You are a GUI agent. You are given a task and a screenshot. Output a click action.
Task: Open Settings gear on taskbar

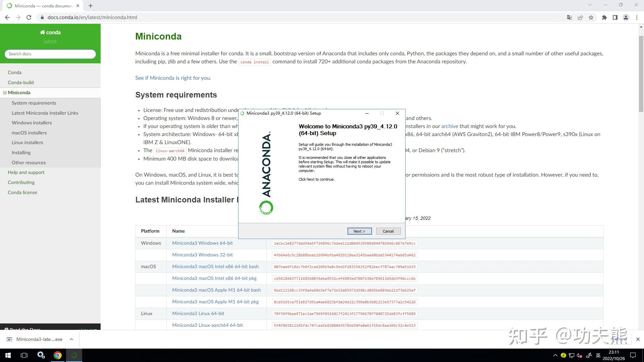[x=41, y=355]
